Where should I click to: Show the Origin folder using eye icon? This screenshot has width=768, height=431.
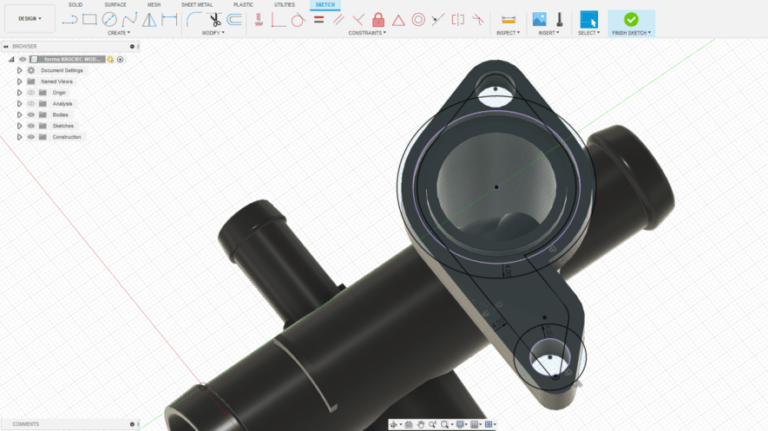pyautogui.click(x=31, y=93)
